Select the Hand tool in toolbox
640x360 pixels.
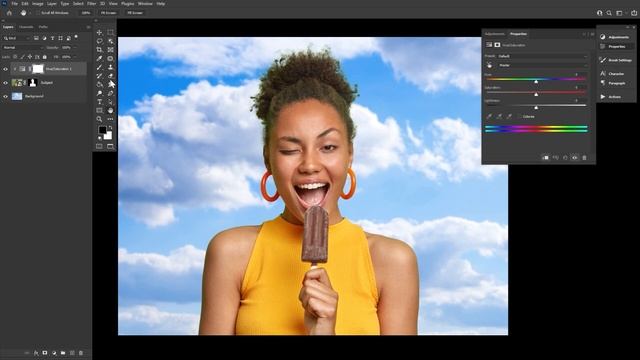click(x=110, y=110)
